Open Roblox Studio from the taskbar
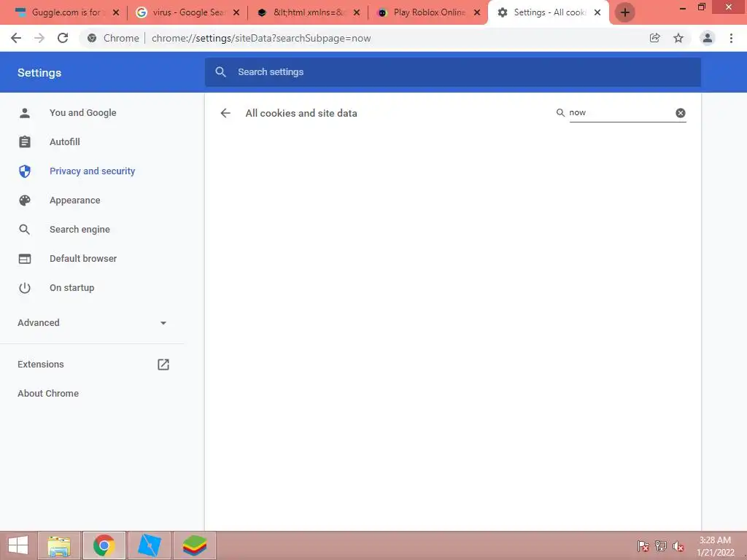Screen dimensions: 747x560 click(x=149, y=545)
